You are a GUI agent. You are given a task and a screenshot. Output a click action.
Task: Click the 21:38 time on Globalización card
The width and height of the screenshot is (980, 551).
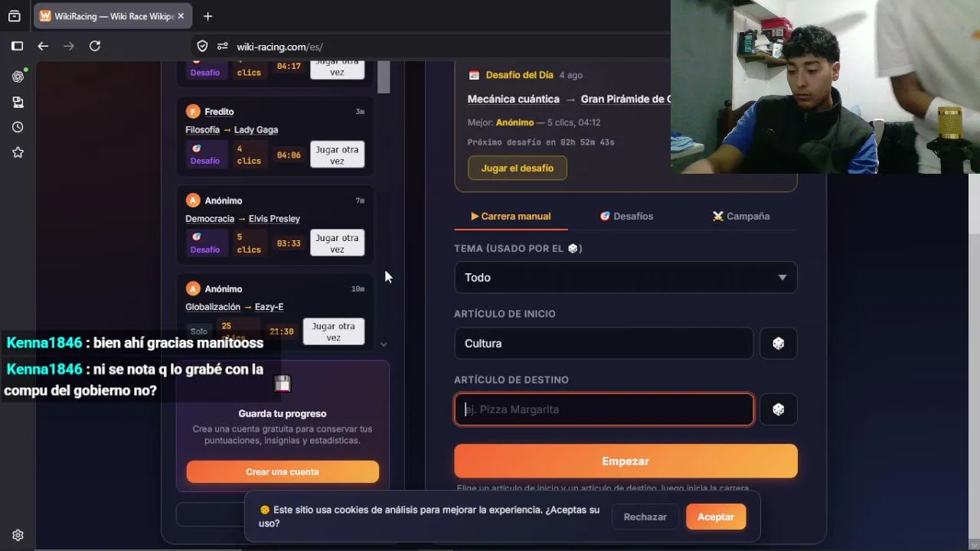(282, 331)
